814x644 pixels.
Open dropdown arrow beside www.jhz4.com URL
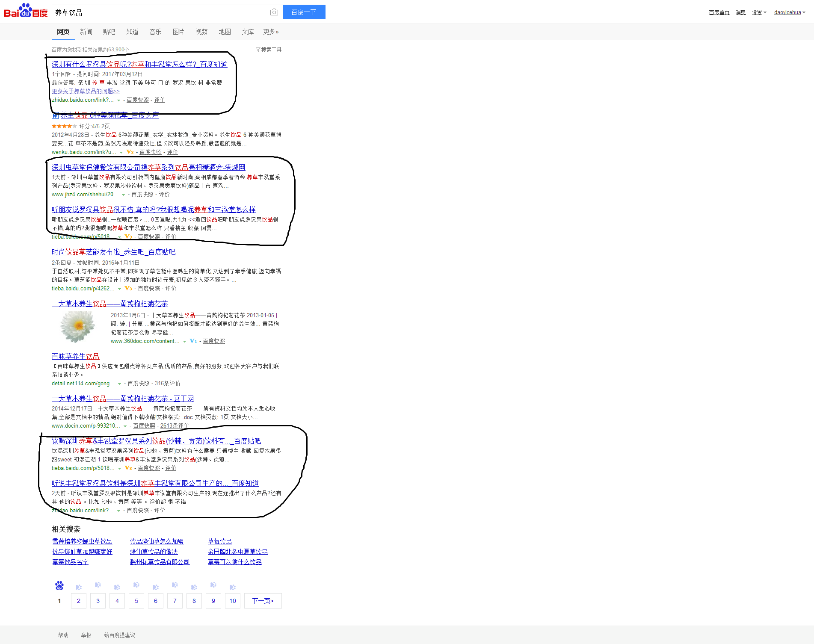[x=123, y=195]
